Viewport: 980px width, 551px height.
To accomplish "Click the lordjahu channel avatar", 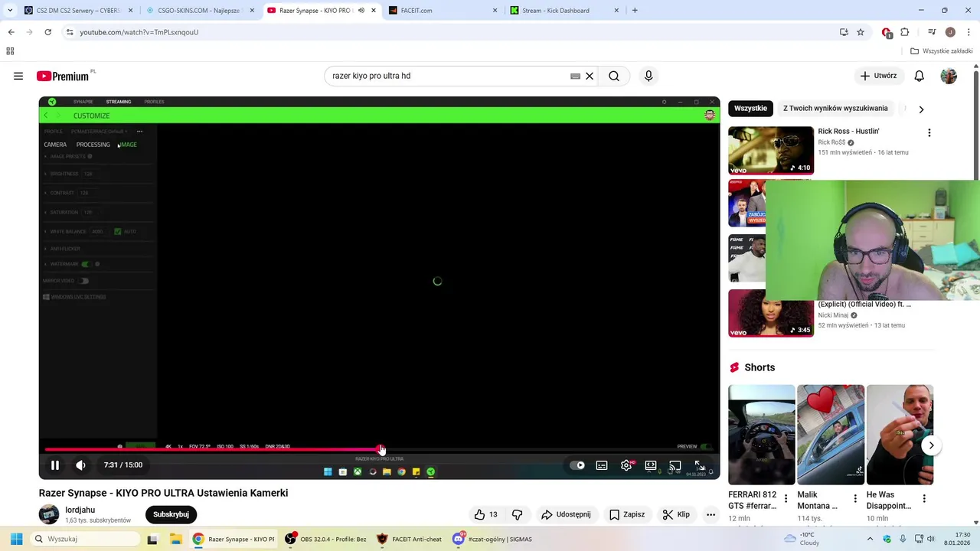I will 49,514.
